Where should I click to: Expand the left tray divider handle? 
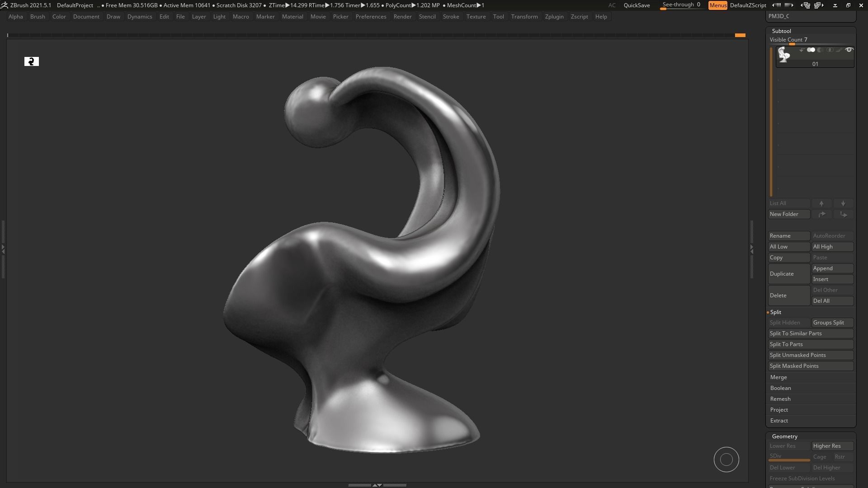click(3, 249)
